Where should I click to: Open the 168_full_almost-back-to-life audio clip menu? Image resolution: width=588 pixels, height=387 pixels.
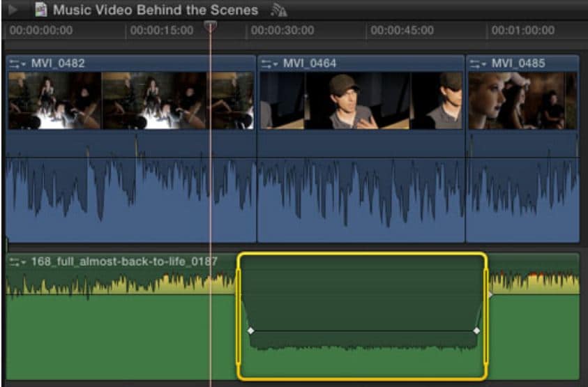click(17, 261)
